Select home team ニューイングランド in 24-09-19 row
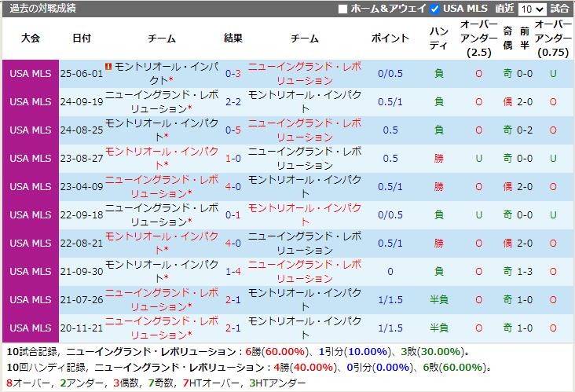 coord(162,101)
